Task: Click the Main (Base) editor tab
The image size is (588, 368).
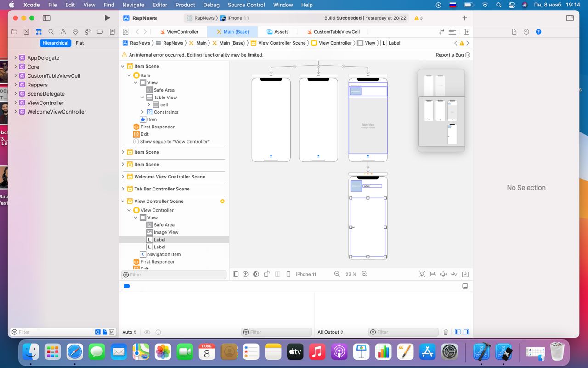Action: (x=232, y=32)
